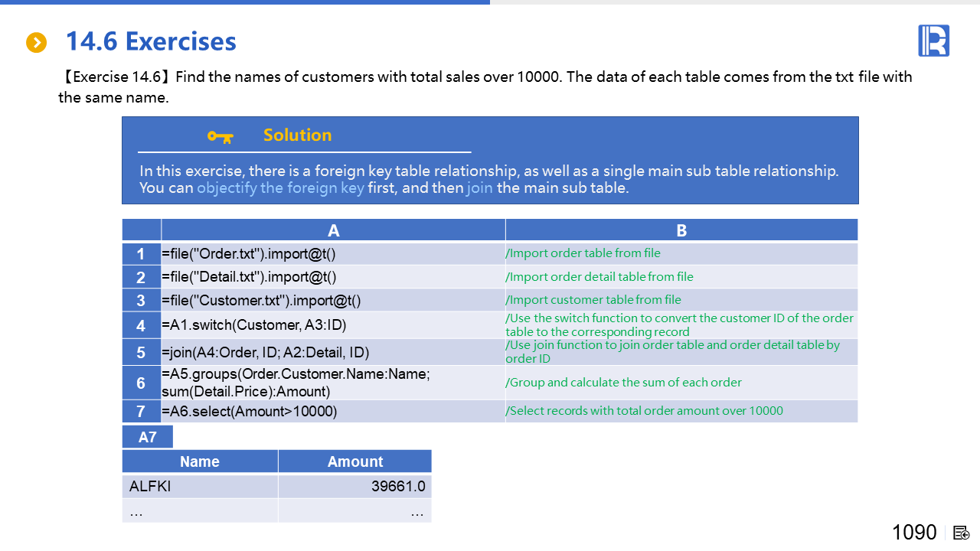This screenshot has height=551, width=980.
Task: Click the page number 1090
Action: tap(914, 533)
